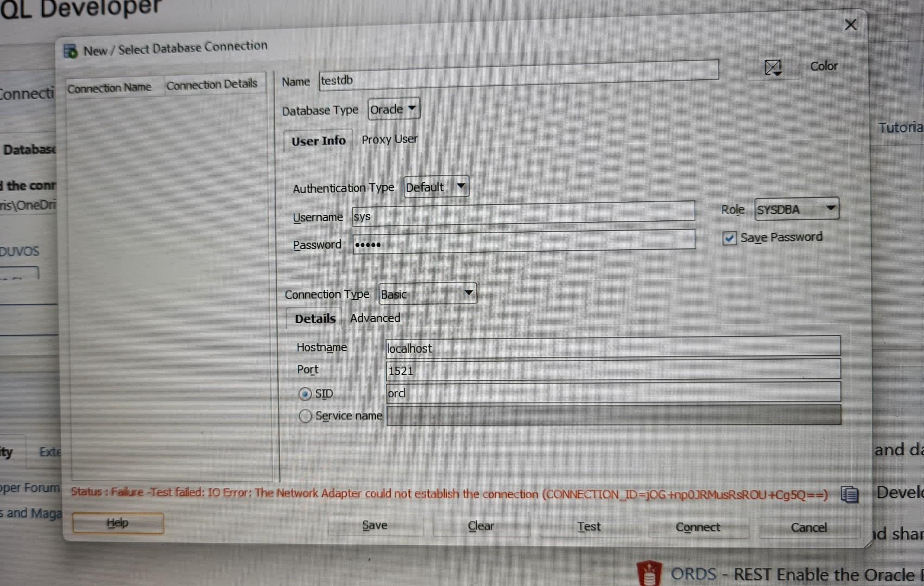Screen dimensions: 924x586
Task: Clear the connection form
Action: (480, 525)
